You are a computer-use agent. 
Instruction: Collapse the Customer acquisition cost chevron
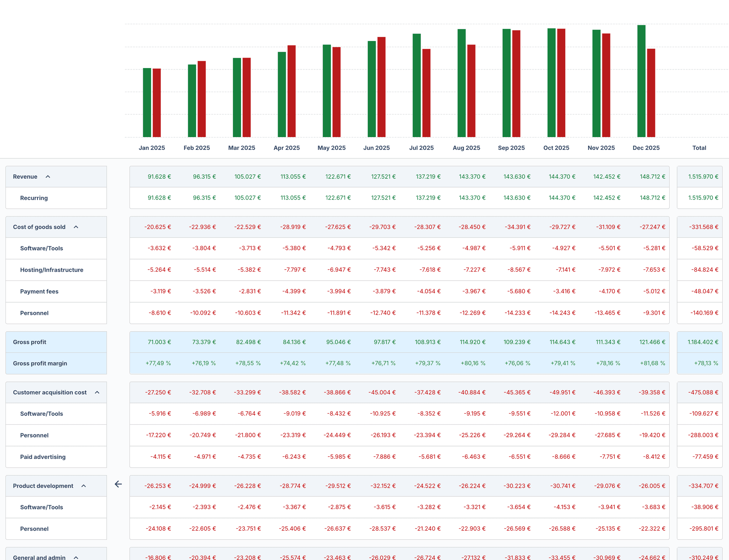click(x=97, y=392)
